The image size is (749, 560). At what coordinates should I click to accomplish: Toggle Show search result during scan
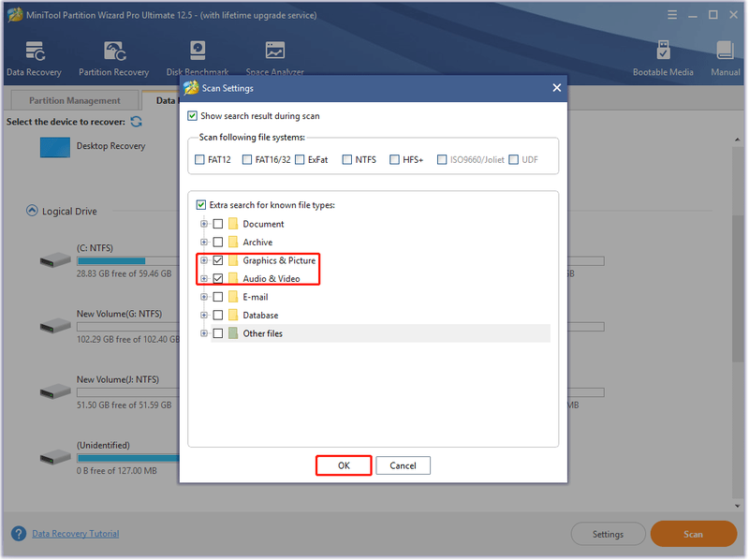tap(193, 116)
